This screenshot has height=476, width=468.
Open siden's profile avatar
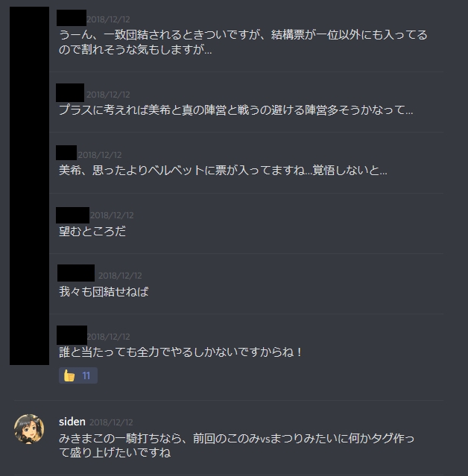pos(29,429)
